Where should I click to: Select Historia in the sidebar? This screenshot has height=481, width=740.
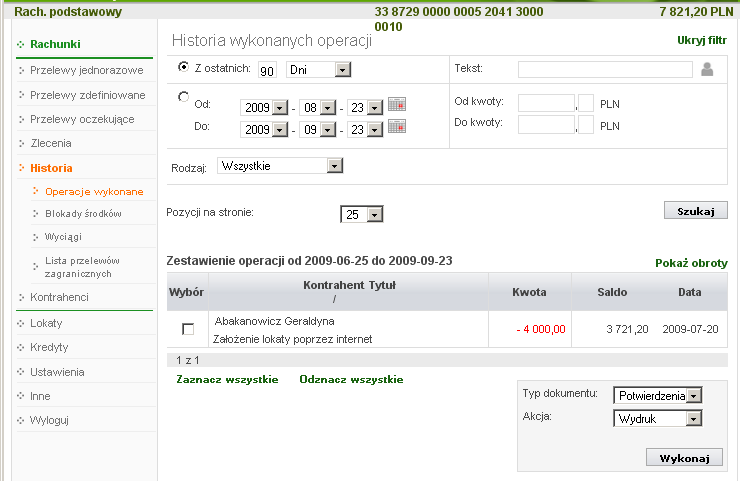tap(51, 168)
